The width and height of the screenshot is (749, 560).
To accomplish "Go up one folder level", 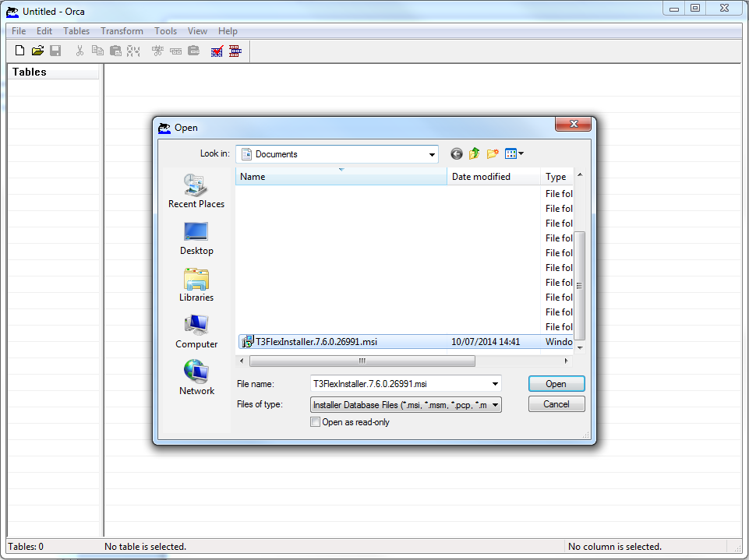I will pos(474,154).
